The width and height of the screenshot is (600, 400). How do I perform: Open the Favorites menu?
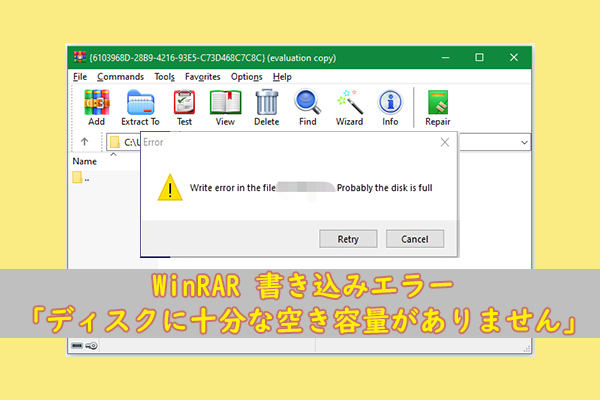pos(202,77)
